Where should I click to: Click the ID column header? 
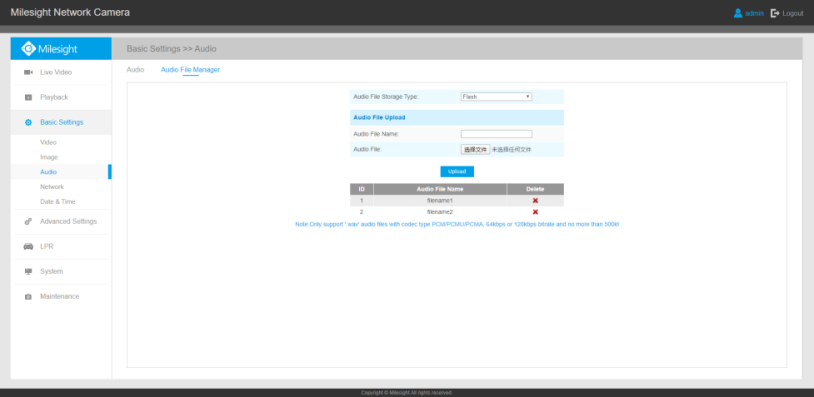tap(361, 189)
